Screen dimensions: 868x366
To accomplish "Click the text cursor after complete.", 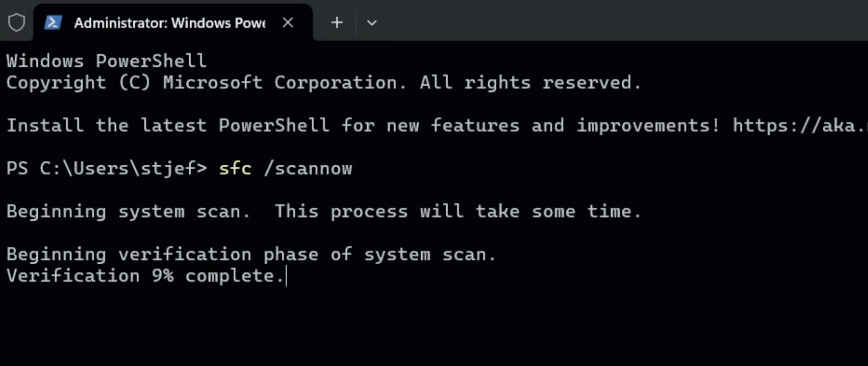I will pyautogui.click(x=286, y=276).
